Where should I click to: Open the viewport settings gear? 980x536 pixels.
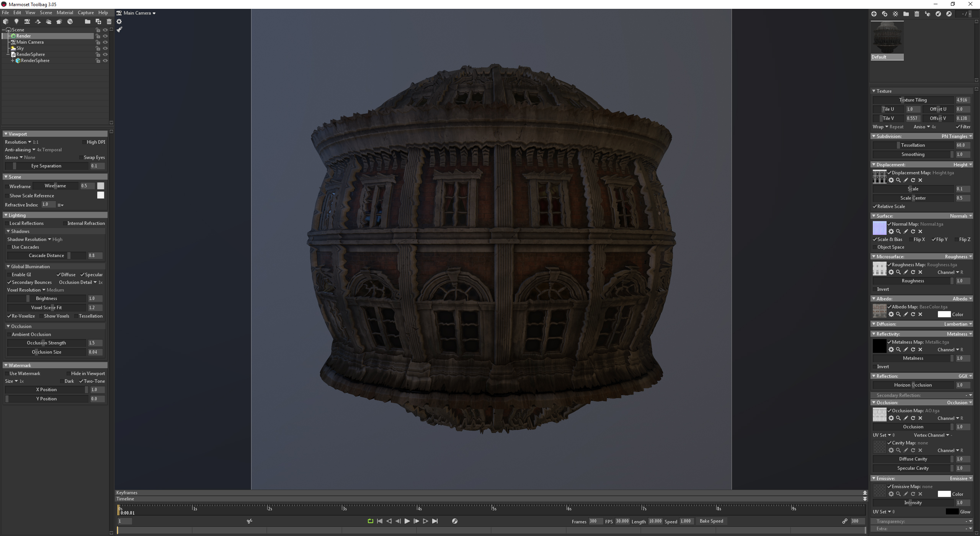pyautogui.click(x=119, y=21)
